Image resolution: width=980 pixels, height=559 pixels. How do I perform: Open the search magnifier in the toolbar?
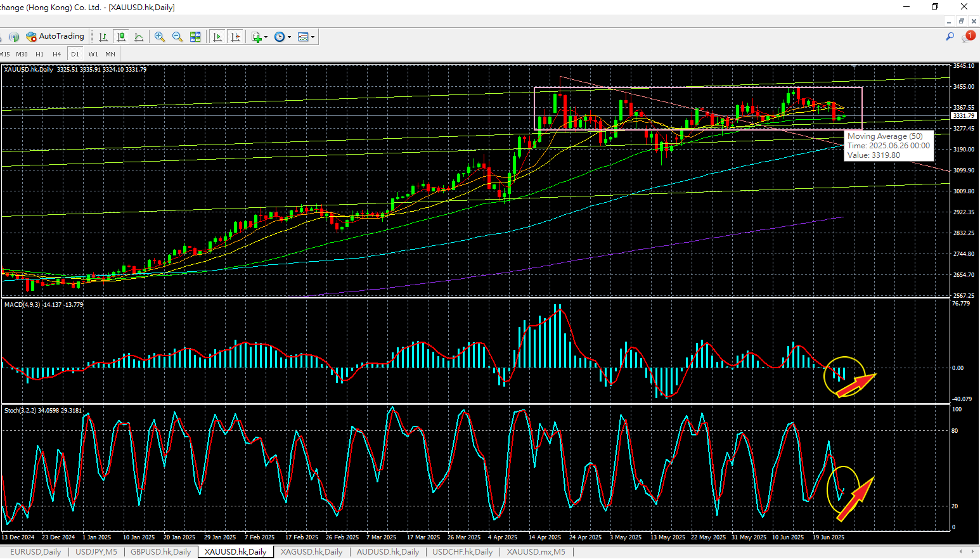tap(950, 37)
